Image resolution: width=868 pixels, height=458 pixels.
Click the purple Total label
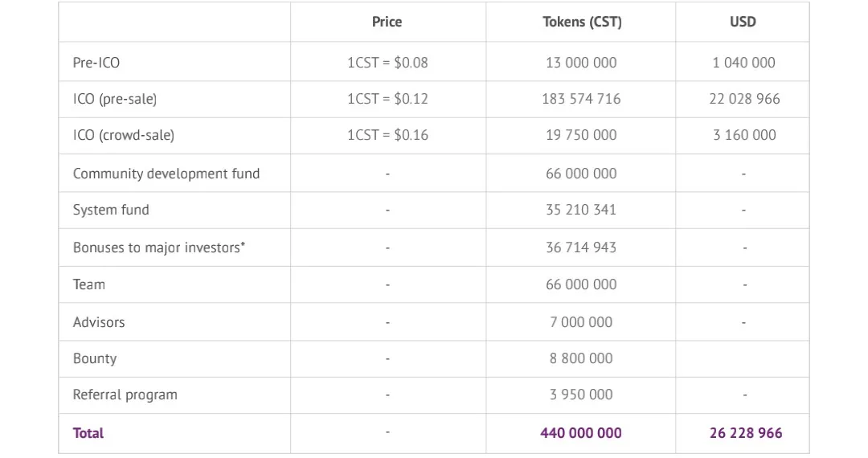(88, 433)
